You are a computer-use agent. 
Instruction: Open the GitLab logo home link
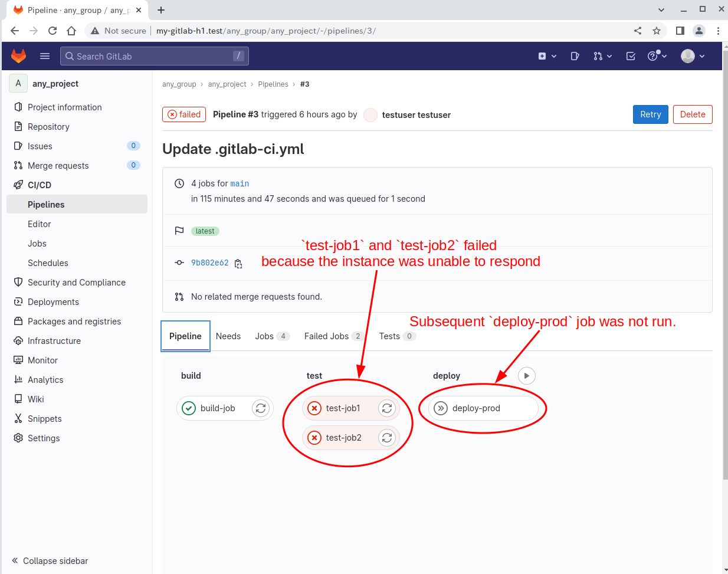point(19,56)
